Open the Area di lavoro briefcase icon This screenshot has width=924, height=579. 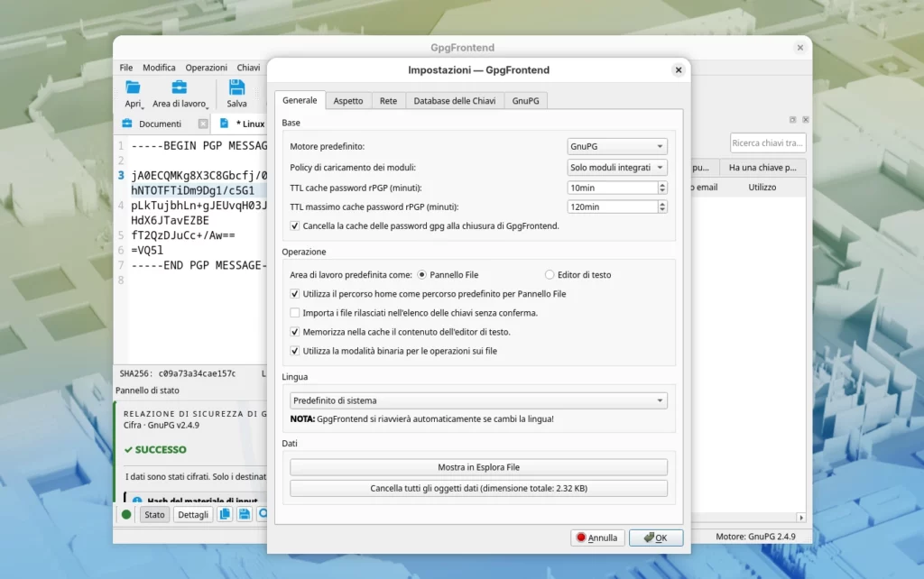click(180, 87)
